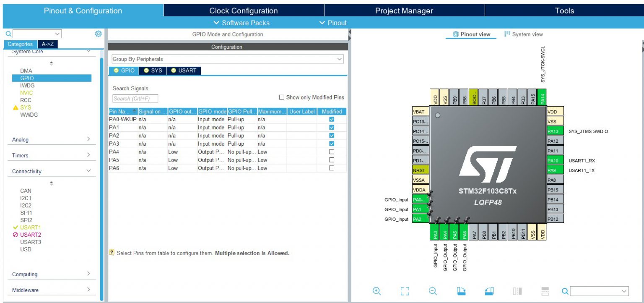Open the Group By Peripherals dropdown
Image resolution: width=644 pixels, height=303 pixels.
[228, 59]
